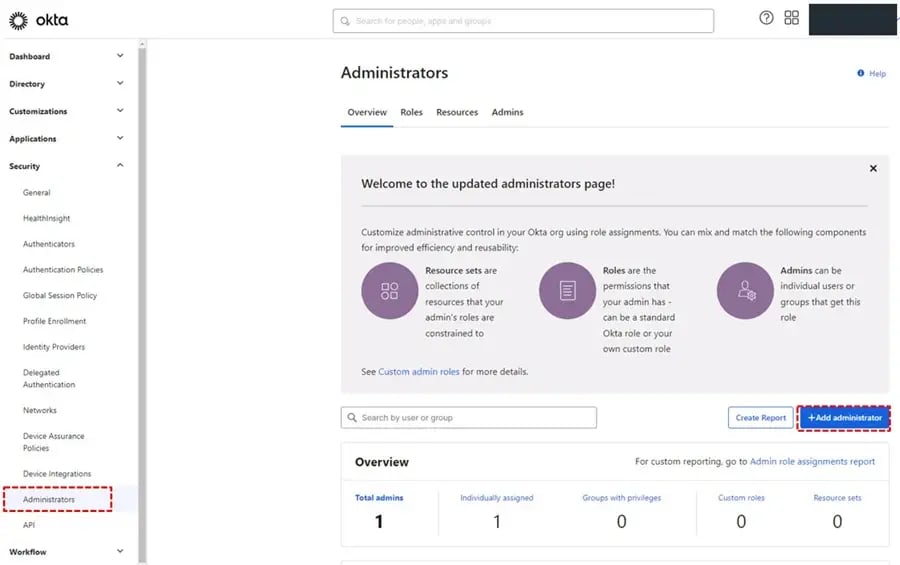Image resolution: width=900 pixels, height=565 pixels.
Task: Click the Resource sets circle icon
Action: click(x=389, y=291)
